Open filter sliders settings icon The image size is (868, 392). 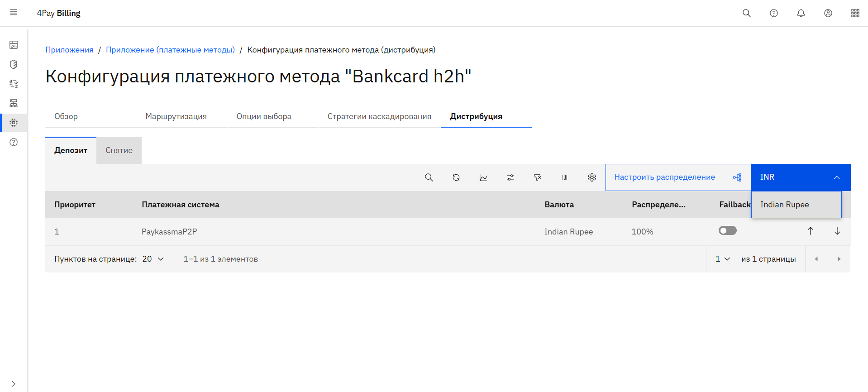510,177
